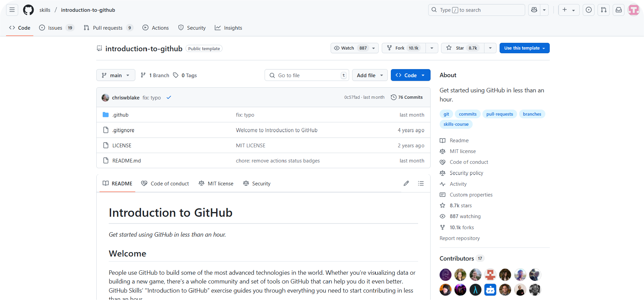Open pull-requests topic tag
The height and width of the screenshot is (300, 644).
pos(500,114)
